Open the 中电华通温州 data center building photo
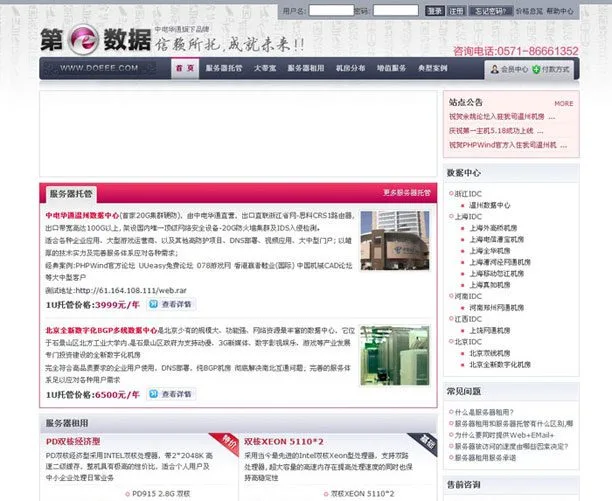 click(394, 246)
